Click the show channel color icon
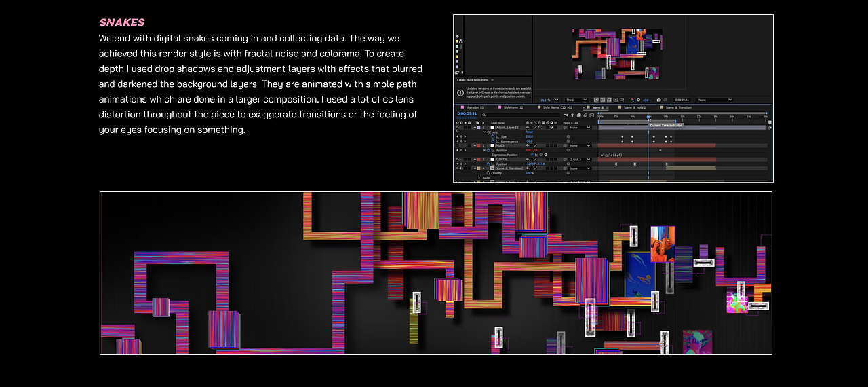The width and height of the screenshot is (868, 387). coord(632,100)
